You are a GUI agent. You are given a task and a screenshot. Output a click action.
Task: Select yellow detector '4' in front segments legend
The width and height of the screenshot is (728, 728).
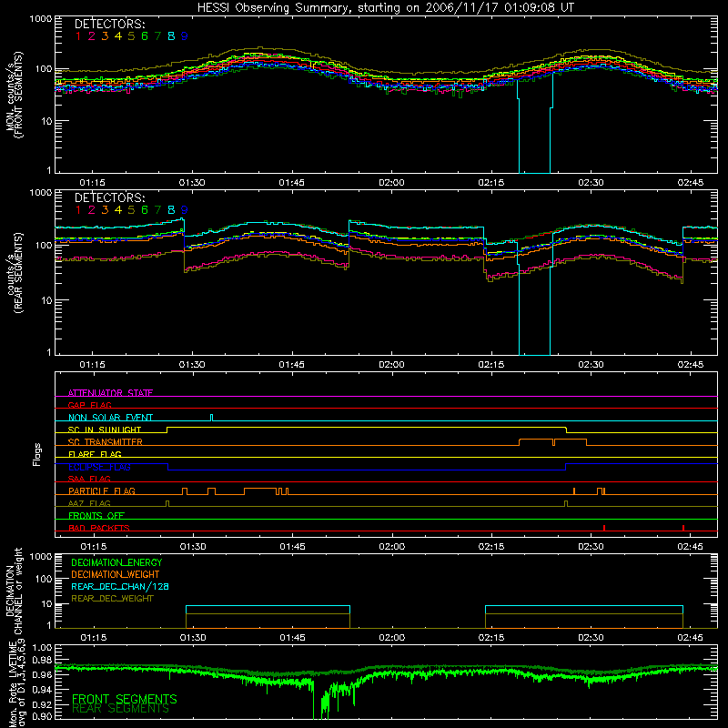coord(118,36)
